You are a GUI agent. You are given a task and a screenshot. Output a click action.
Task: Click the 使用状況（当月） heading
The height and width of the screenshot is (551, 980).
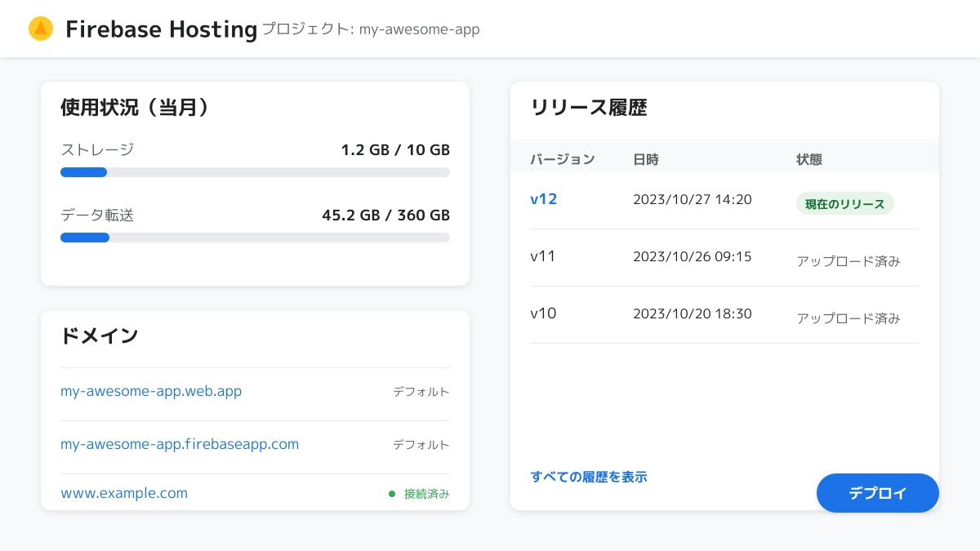pos(136,107)
